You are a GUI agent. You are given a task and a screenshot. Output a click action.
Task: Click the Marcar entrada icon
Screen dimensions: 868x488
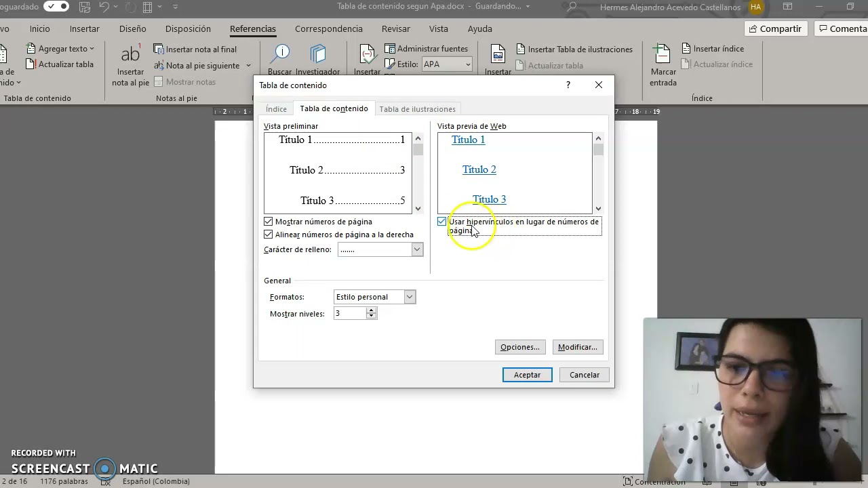pyautogui.click(x=663, y=66)
